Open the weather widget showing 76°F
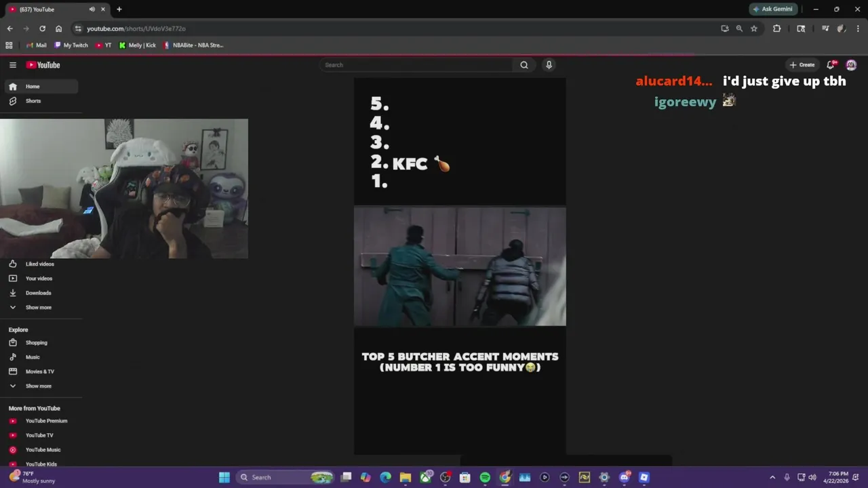868x488 pixels. point(31,477)
